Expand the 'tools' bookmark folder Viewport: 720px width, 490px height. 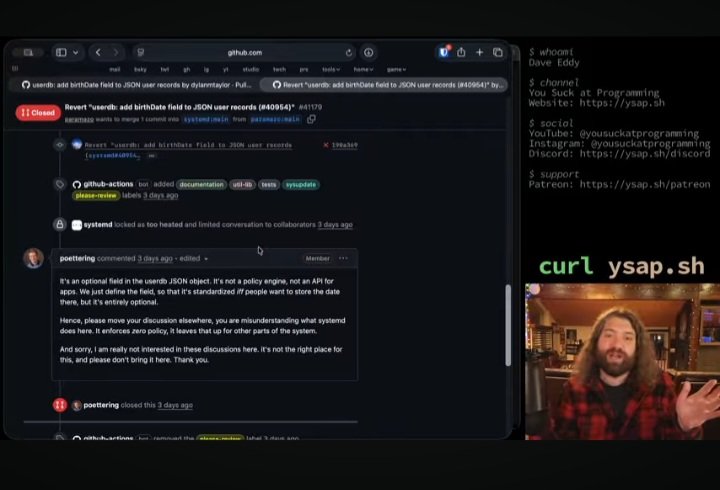tap(331, 69)
